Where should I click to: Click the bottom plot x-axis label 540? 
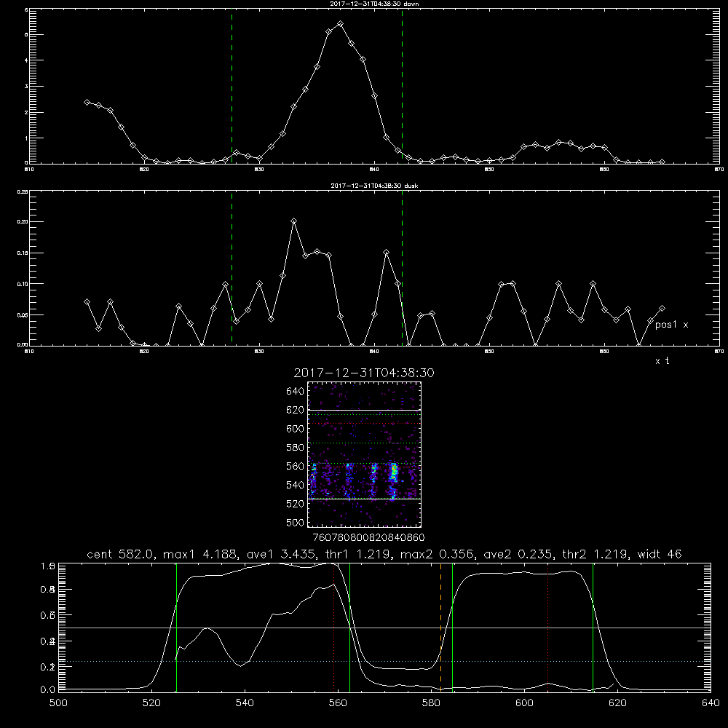(245, 703)
